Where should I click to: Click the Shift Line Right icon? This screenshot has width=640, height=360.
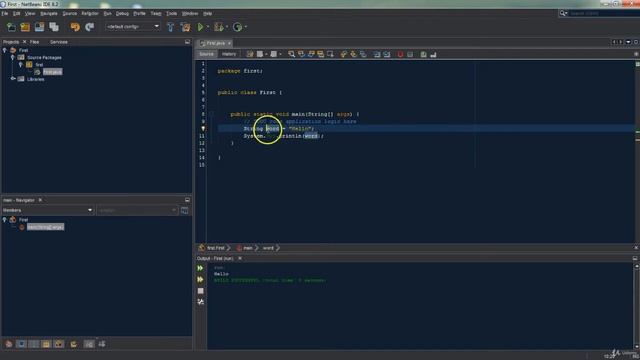coord(387,54)
